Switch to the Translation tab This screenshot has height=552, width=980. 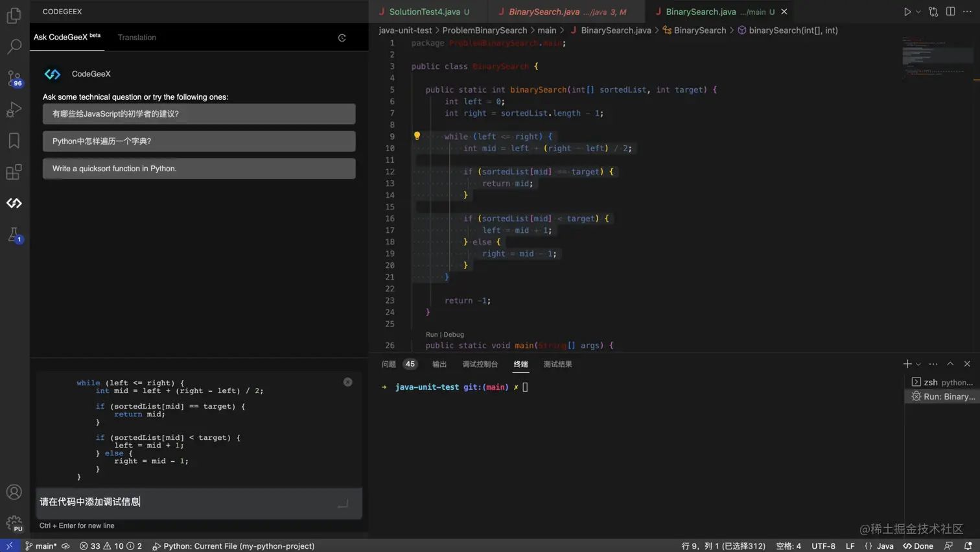point(137,38)
